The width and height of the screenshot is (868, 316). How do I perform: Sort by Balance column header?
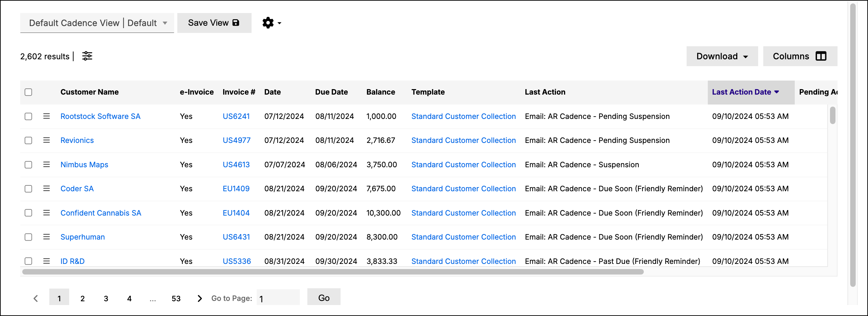(381, 92)
